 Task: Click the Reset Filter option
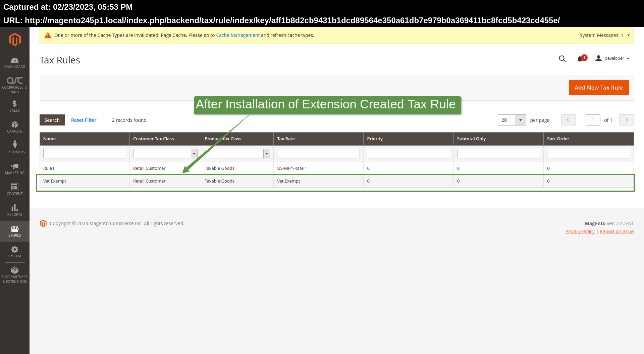click(x=84, y=120)
